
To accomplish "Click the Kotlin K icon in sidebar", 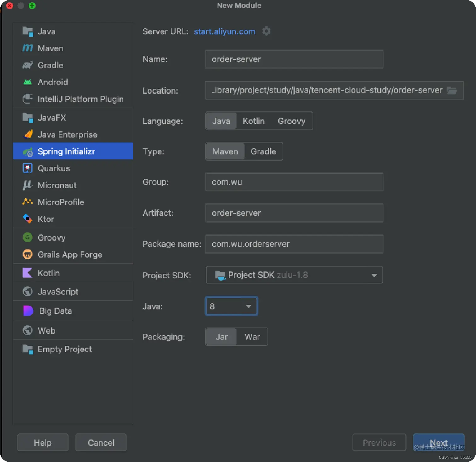I will (x=28, y=273).
